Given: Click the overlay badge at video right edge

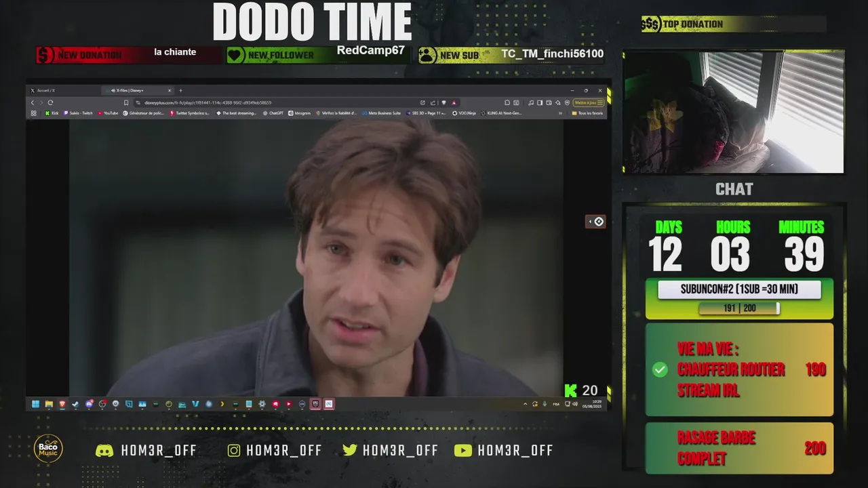Looking at the screenshot, I should click(595, 222).
